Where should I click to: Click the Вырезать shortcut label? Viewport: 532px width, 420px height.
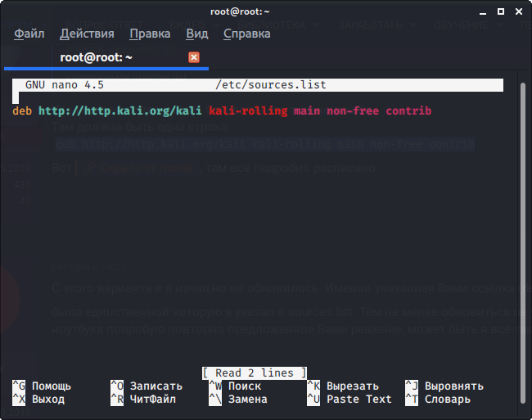(352, 386)
